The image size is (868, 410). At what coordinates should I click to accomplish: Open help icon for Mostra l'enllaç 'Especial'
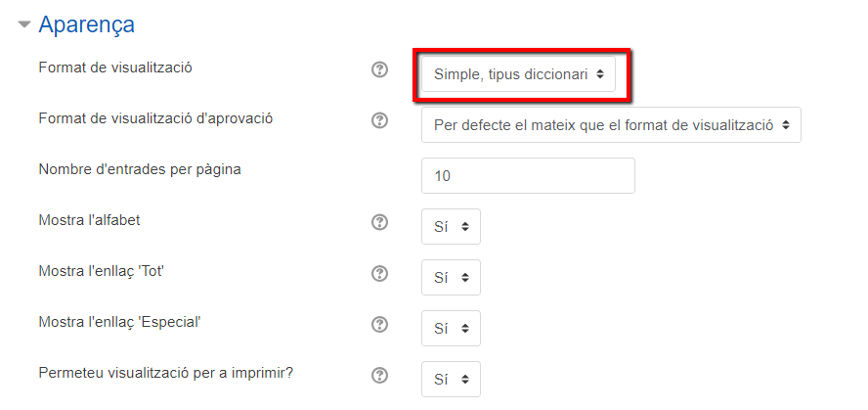tap(379, 324)
